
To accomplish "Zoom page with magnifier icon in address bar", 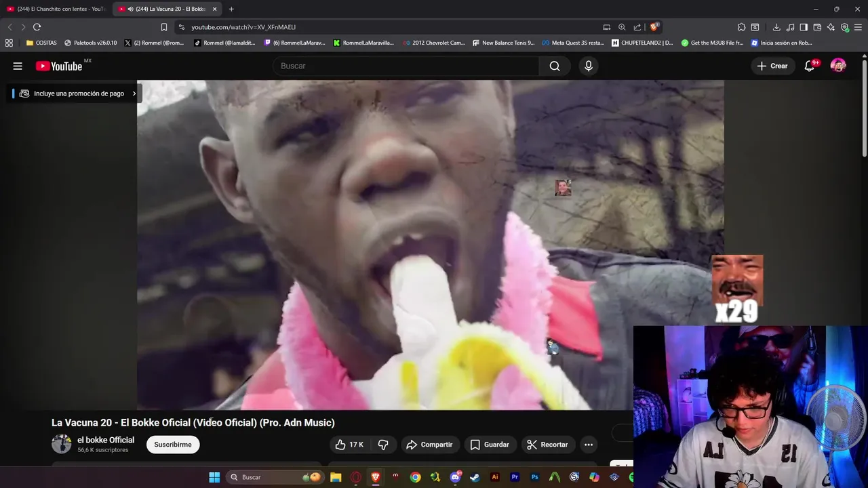I will [622, 27].
